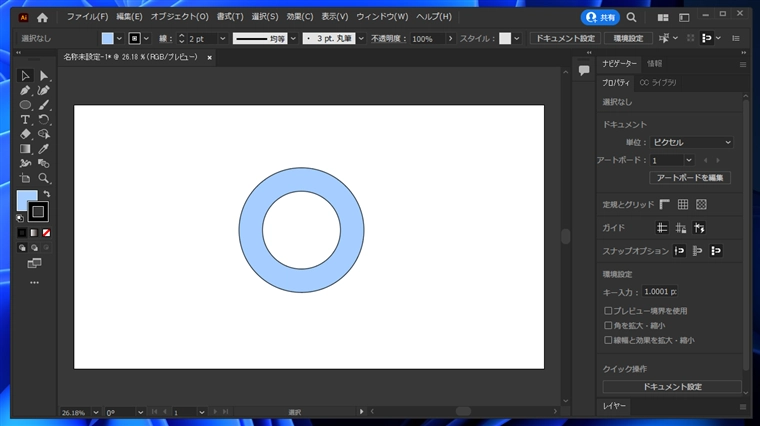Viewport: 760px width, 426px height.
Task: Open the stroke weight 2 pt dropdown
Action: tap(222, 38)
